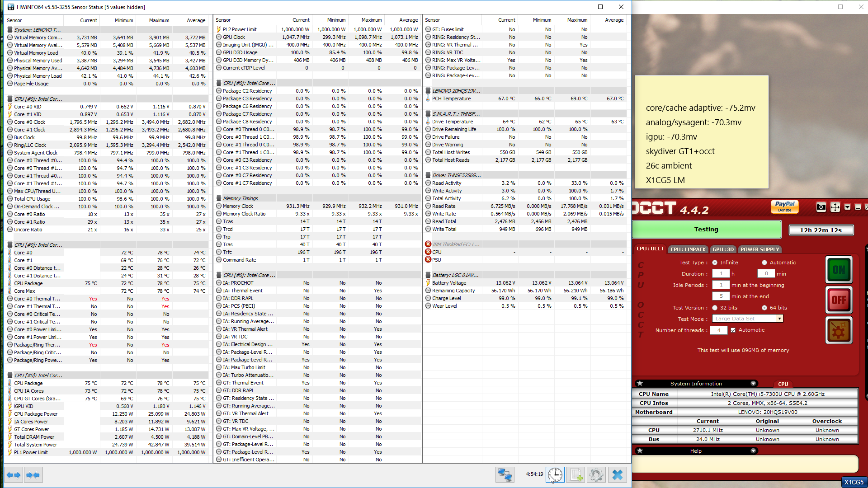Click red X icon of IBM ThinkPad EC
868x488 pixels.
pos(428,244)
